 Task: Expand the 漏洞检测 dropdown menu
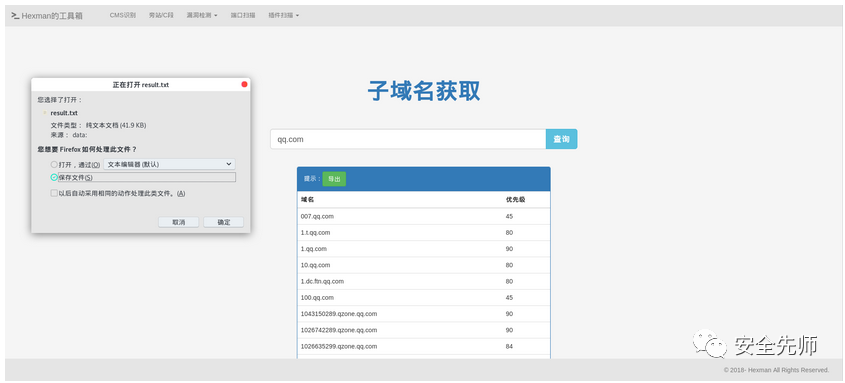click(x=202, y=16)
